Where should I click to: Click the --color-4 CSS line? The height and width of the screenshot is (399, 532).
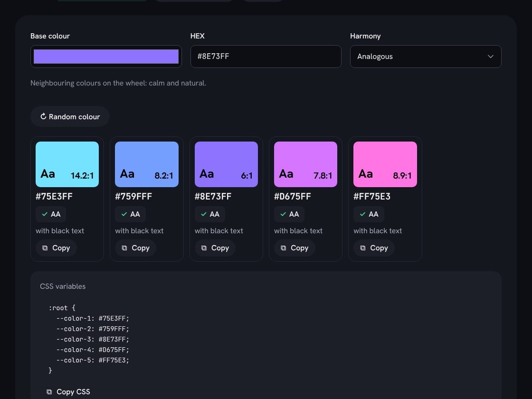click(x=93, y=350)
